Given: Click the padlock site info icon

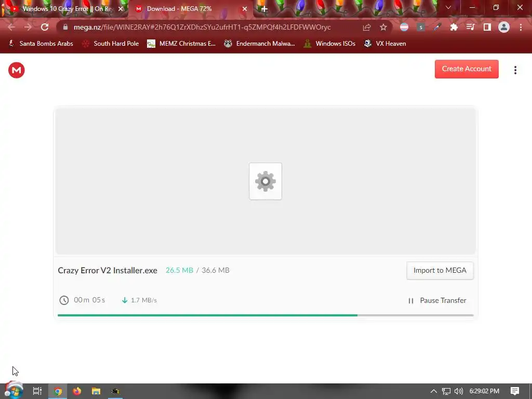Looking at the screenshot, I should (x=65, y=27).
